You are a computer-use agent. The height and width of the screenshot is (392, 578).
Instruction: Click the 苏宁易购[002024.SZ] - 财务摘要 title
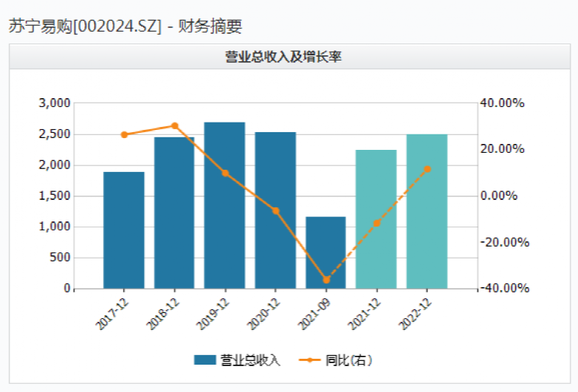(125, 26)
